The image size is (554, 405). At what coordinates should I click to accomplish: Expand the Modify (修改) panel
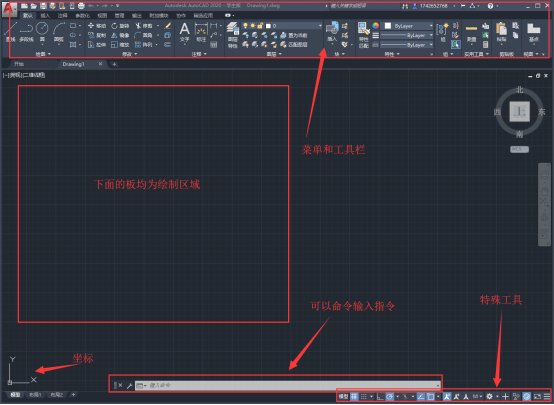[130, 54]
